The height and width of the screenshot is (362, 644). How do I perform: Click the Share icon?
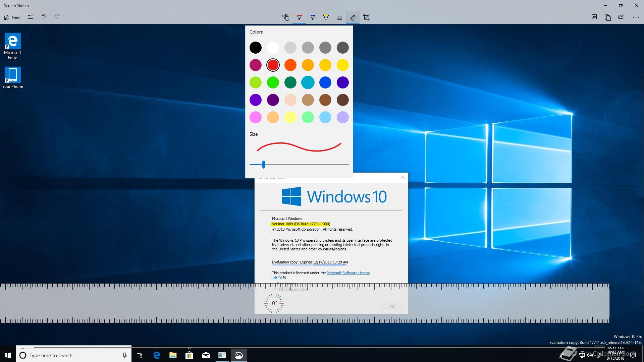click(621, 17)
